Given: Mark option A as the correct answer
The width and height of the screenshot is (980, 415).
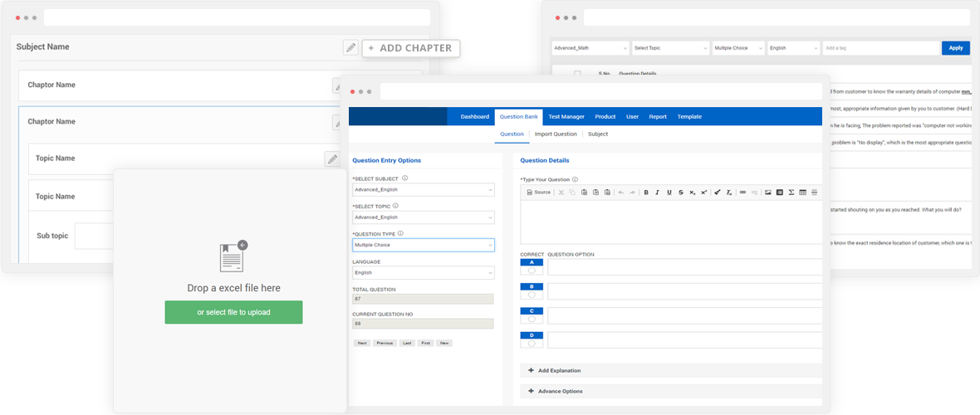Looking at the screenshot, I should point(532,271).
